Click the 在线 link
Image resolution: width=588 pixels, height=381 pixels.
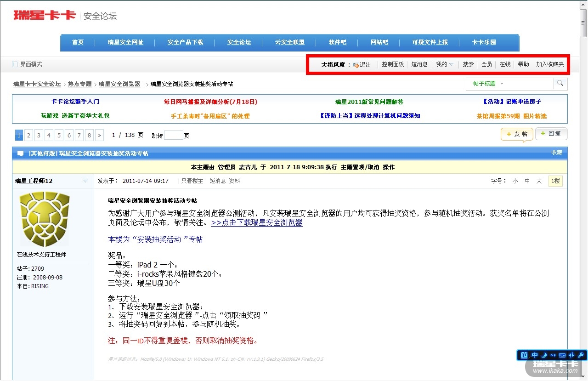coord(505,65)
